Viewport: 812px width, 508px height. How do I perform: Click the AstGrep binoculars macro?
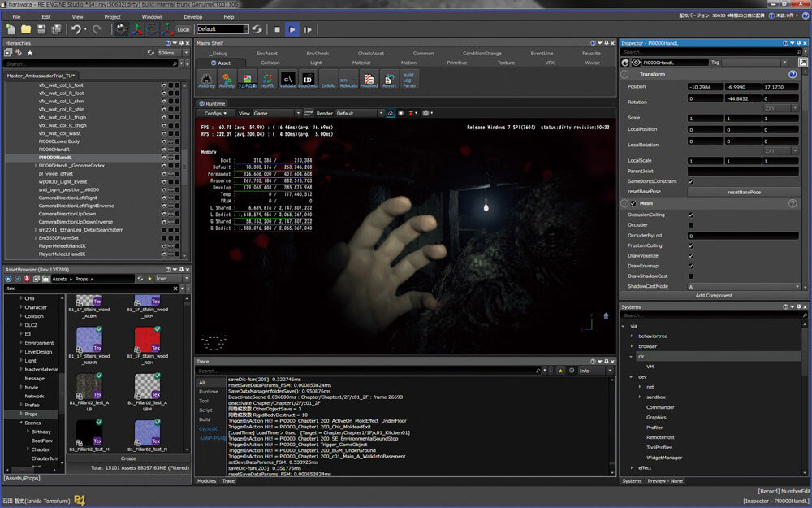(206, 80)
